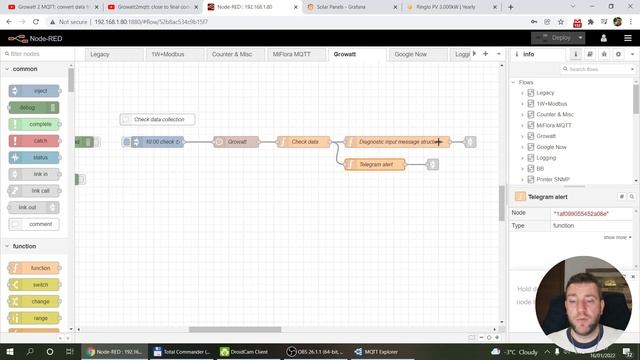640x360 pixels.
Task: Open the help book sidebar tab icon
Action: (x=590, y=54)
